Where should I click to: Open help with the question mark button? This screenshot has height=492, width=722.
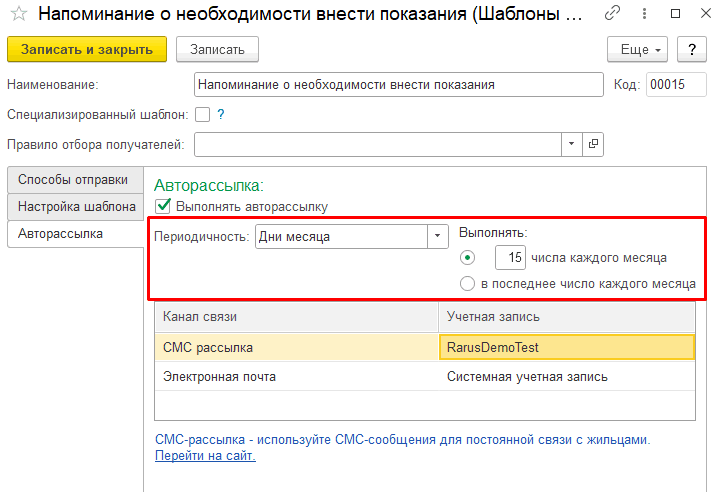[x=692, y=49]
